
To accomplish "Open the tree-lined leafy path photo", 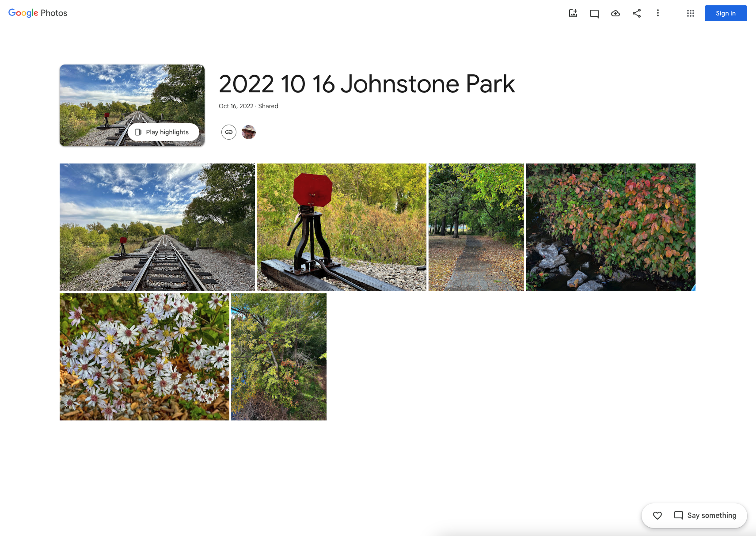I will click(476, 227).
